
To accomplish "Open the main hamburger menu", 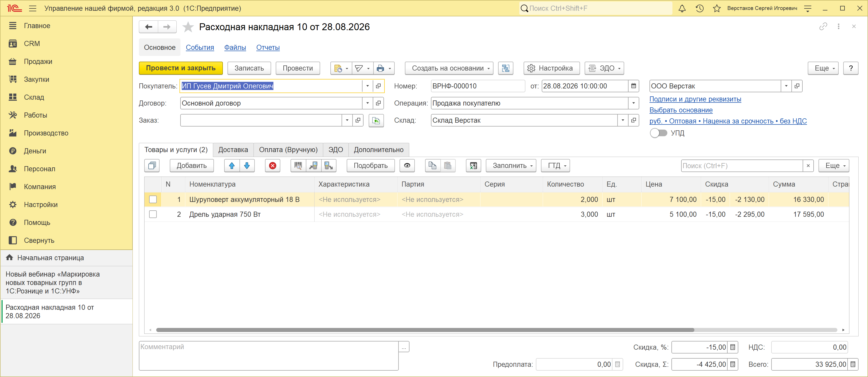I will pyautogui.click(x=33, y=8).
